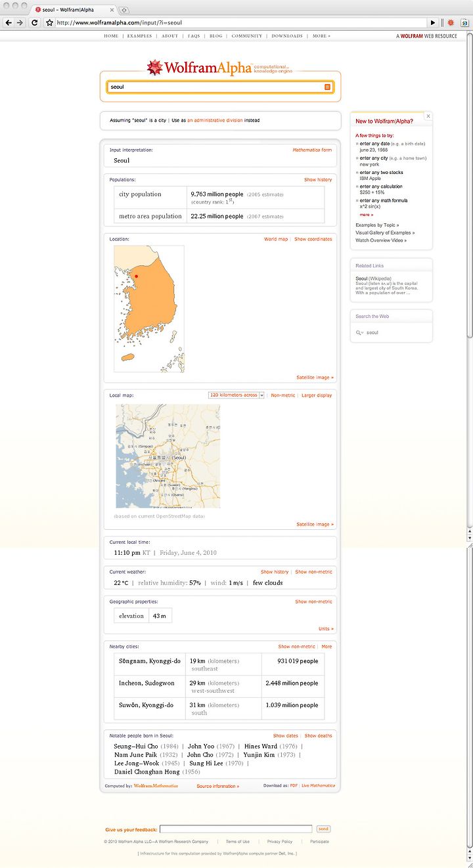
Task: Show More nearby cities
Action: 327,647
